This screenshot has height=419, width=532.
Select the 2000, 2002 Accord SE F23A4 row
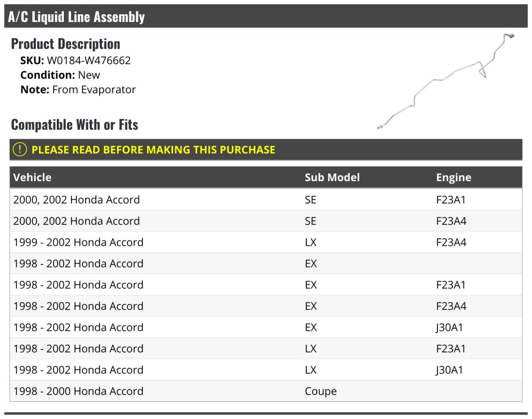[266, 221]
